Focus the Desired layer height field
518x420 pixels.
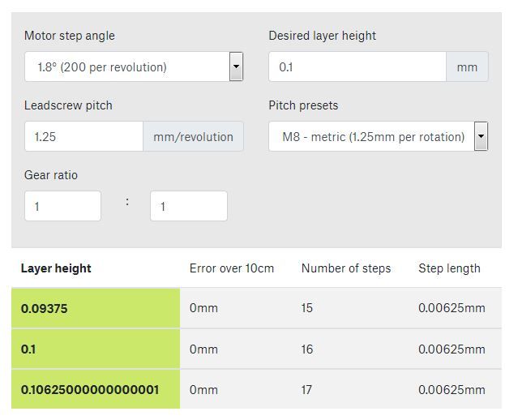click(357, 66)
